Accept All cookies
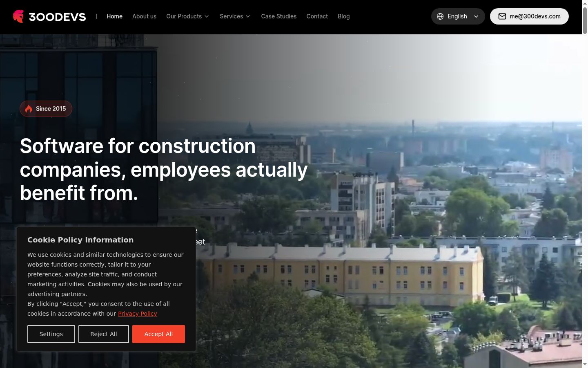 158,334
